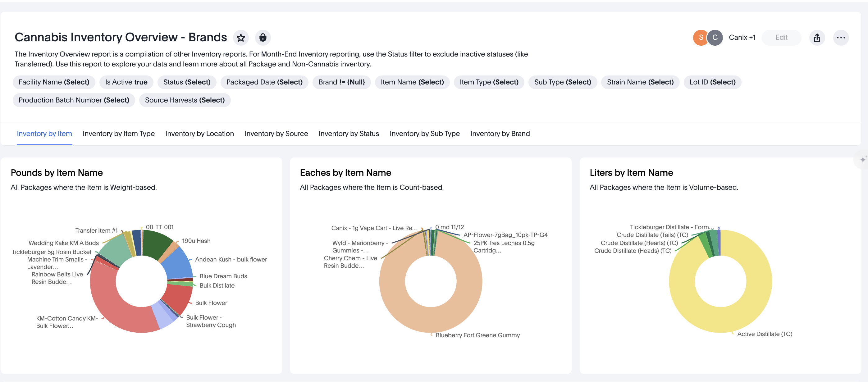Open the Packaged Date filter dropdown
868x382 pixels.
[x=264, y=82]
